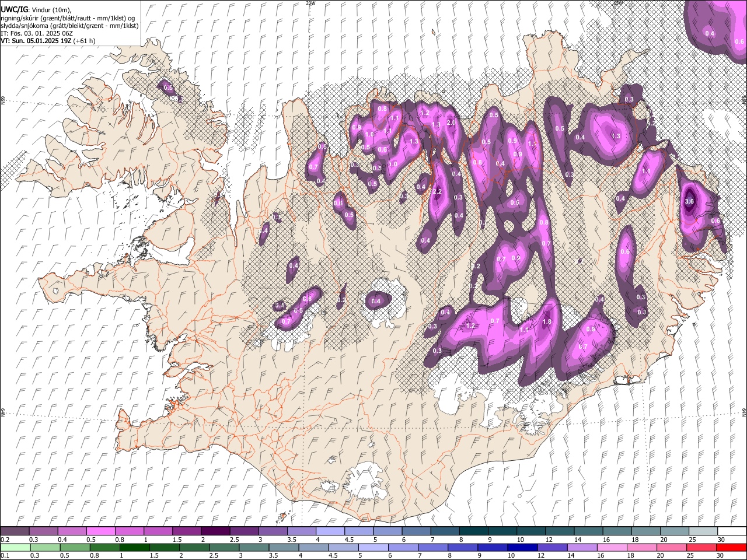The image size is (747, 560).
Task: Select top-row dark purple swatch between 2 and 2.5
Action: coord(215,531)
